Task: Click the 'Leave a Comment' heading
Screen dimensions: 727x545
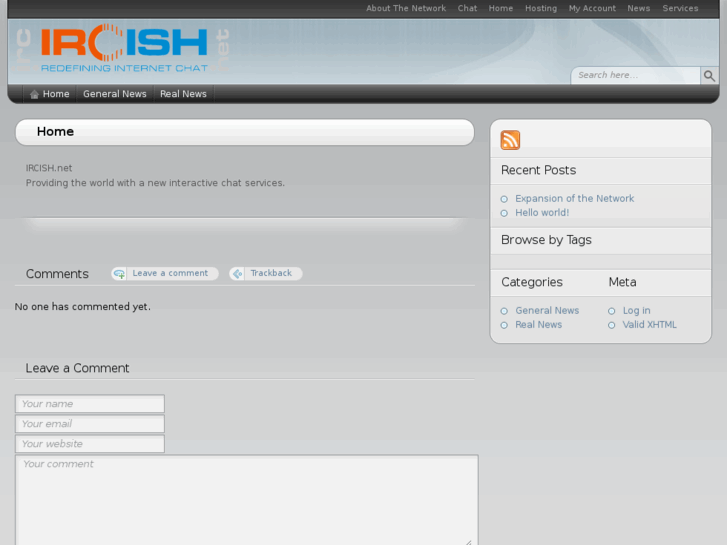Action: click(x=77, y=368)
